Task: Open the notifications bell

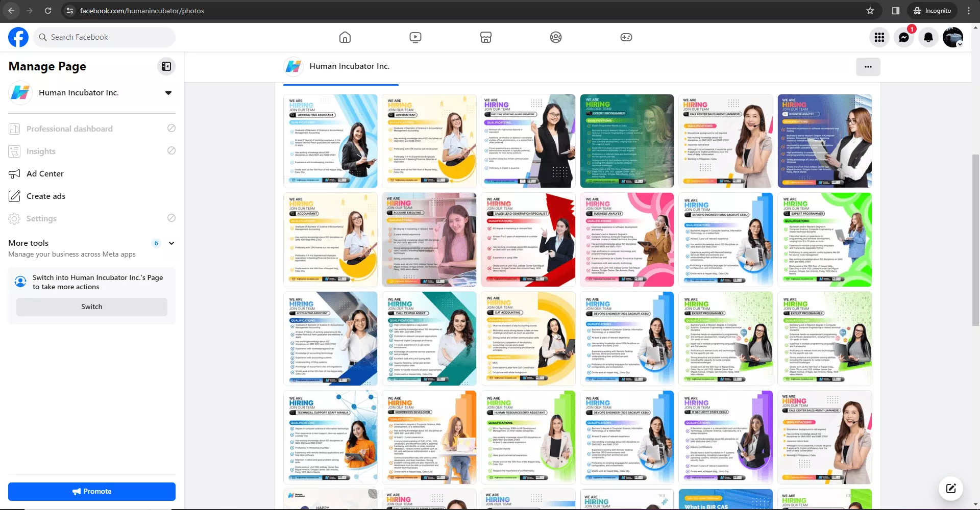Action: pyautogui.click(x=928, y=37)
